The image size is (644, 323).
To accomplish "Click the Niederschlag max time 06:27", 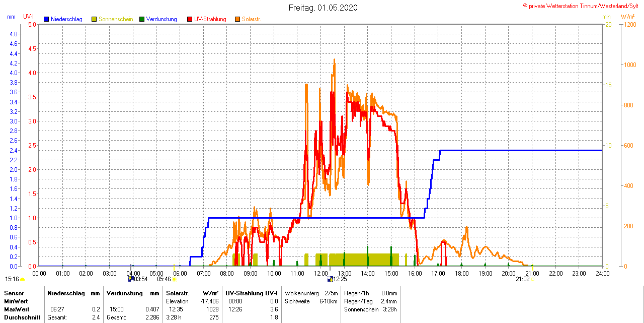I will [57, 309].
